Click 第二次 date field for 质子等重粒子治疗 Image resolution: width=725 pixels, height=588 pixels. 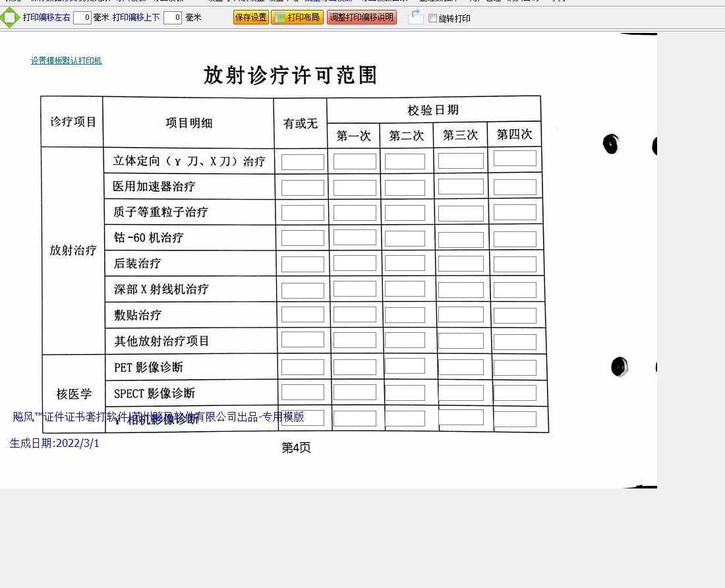point(405,213)
